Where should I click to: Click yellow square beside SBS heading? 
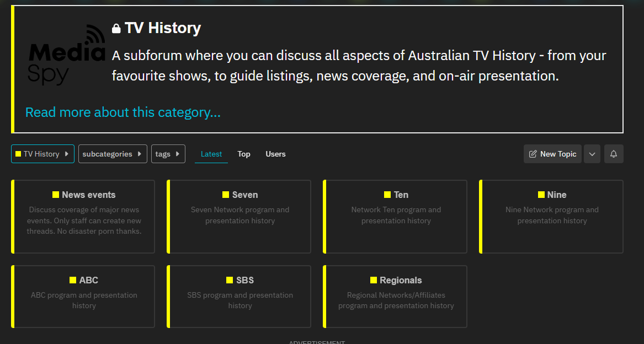tap(230, 280)
